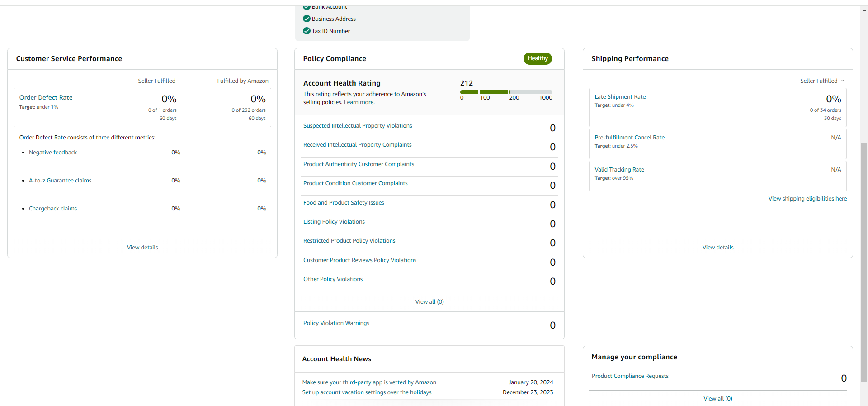Click 'Target: over 95%' text

(614, 178)
